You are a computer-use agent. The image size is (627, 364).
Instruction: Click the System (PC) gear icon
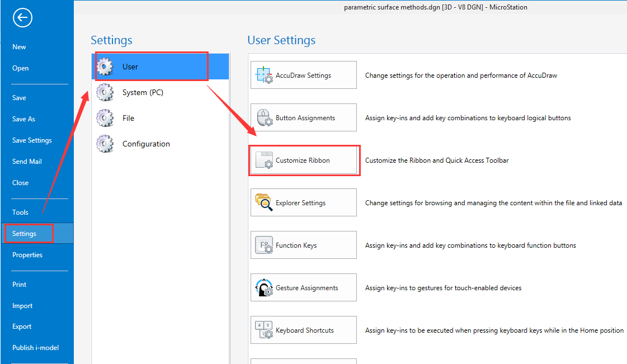click(105, 92)
